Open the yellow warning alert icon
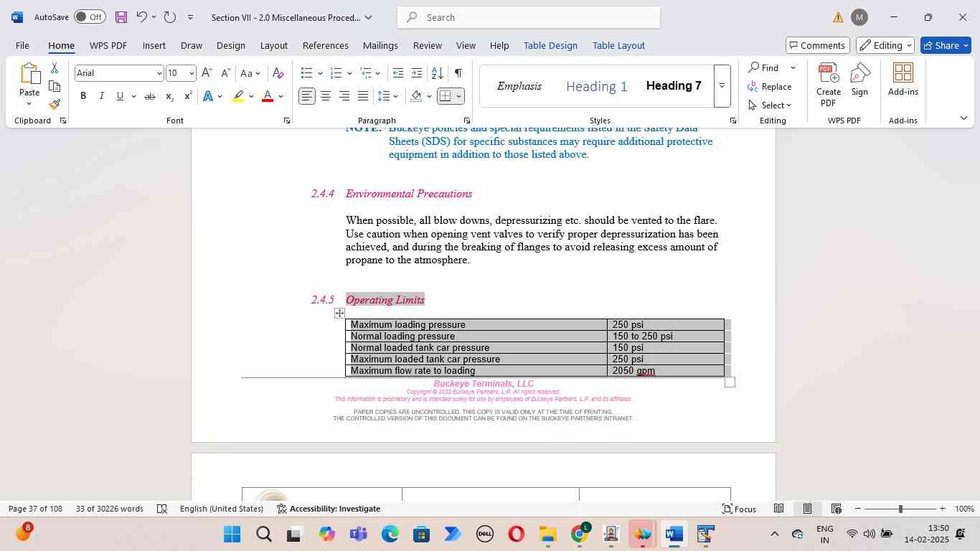This screenshot has height=551, width=980. [838, 17]
